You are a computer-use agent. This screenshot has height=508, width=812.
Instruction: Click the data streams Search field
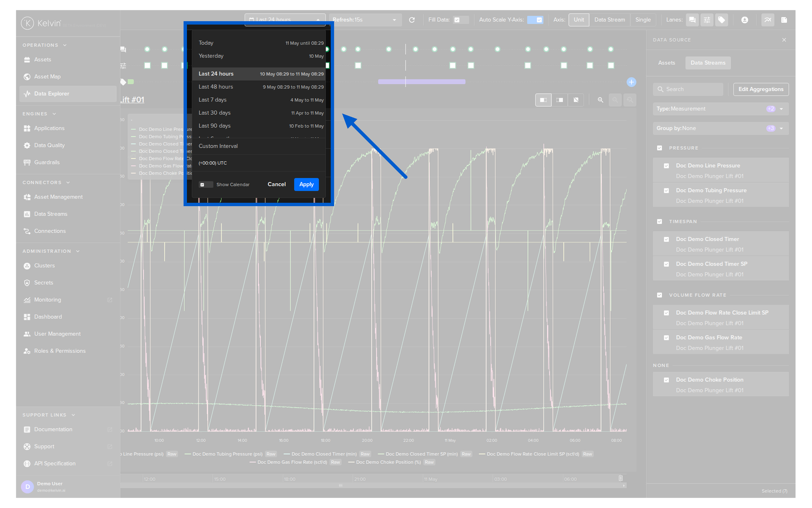[x=688, y=89]
